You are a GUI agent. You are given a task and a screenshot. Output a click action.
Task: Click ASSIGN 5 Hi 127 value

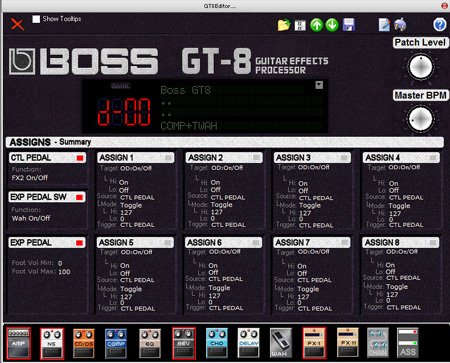(x=126, y=296)
